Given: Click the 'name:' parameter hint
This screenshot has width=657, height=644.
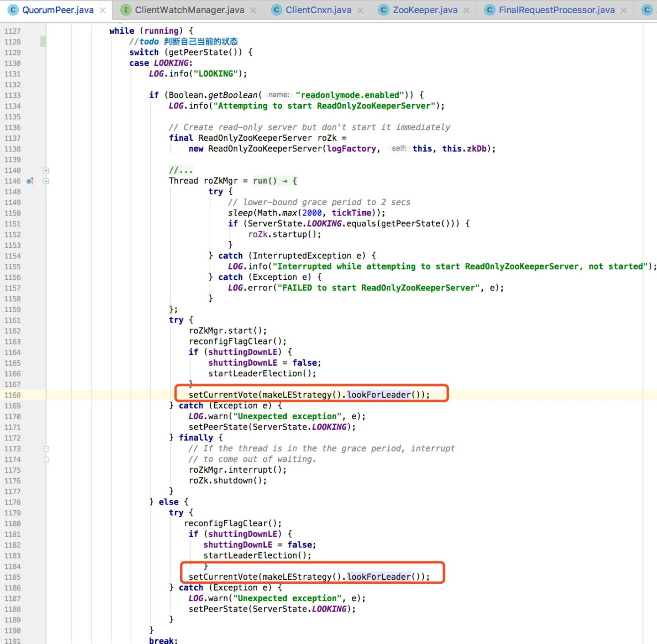Looking at the screenshot, I should [x=279, y=95].
